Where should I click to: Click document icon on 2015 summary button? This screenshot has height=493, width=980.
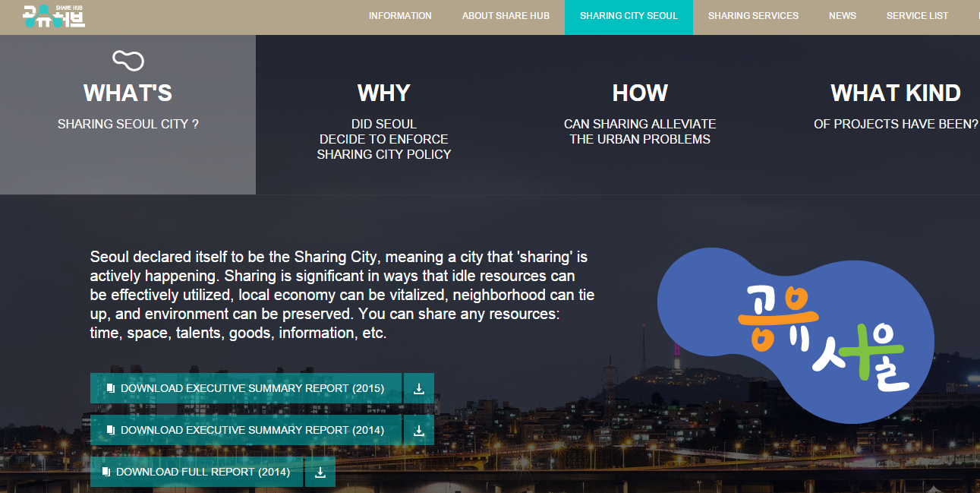click(x=111, y=388)
